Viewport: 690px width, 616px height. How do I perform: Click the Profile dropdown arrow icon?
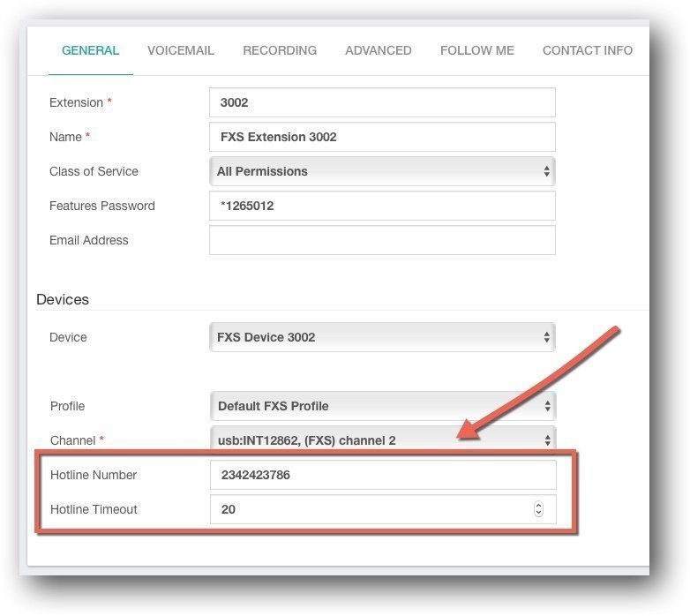547,406
